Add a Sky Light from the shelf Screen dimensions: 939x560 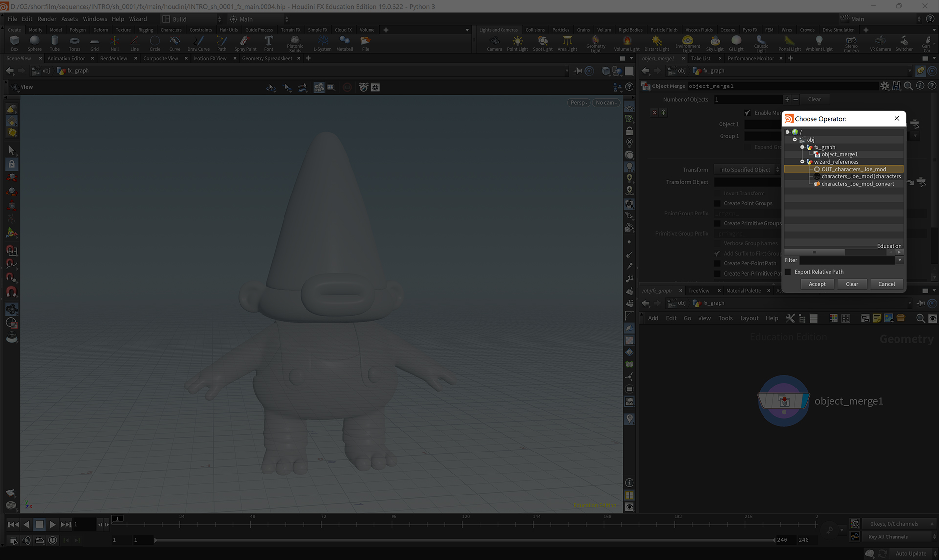(x=715, y=43)
